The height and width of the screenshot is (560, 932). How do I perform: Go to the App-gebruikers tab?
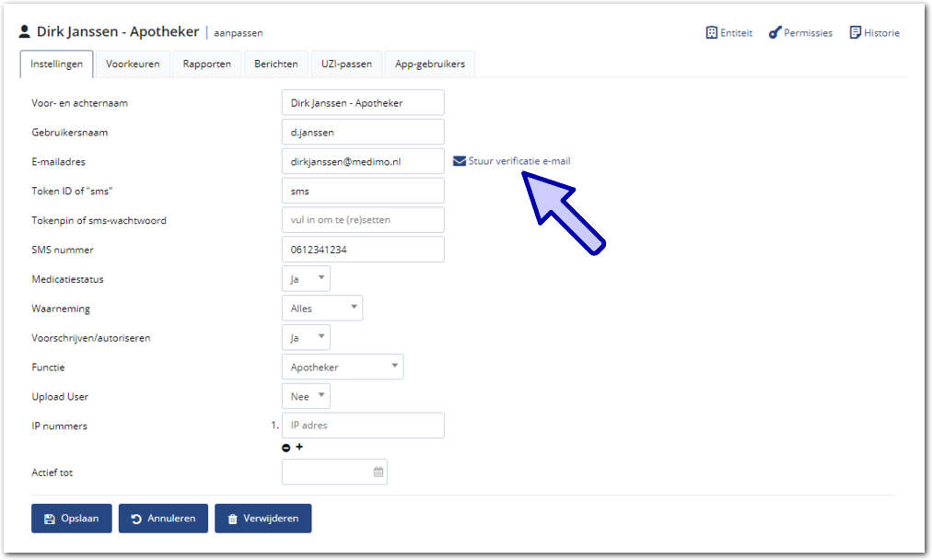[429, 64]
